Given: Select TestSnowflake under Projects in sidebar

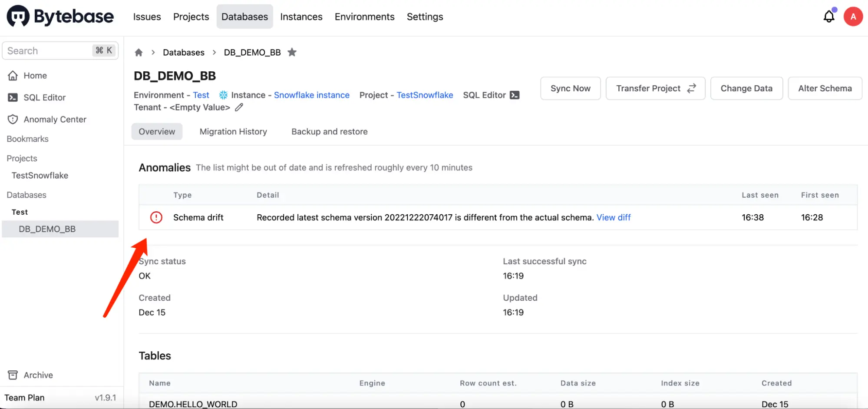Looking at the screenshot, I should tap(40, 176).
